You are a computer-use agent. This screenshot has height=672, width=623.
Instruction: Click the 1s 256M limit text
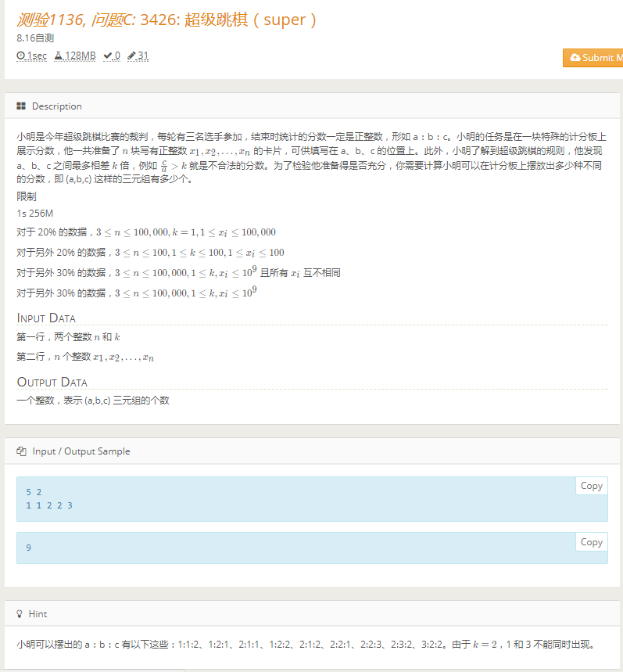coord(34,214)
